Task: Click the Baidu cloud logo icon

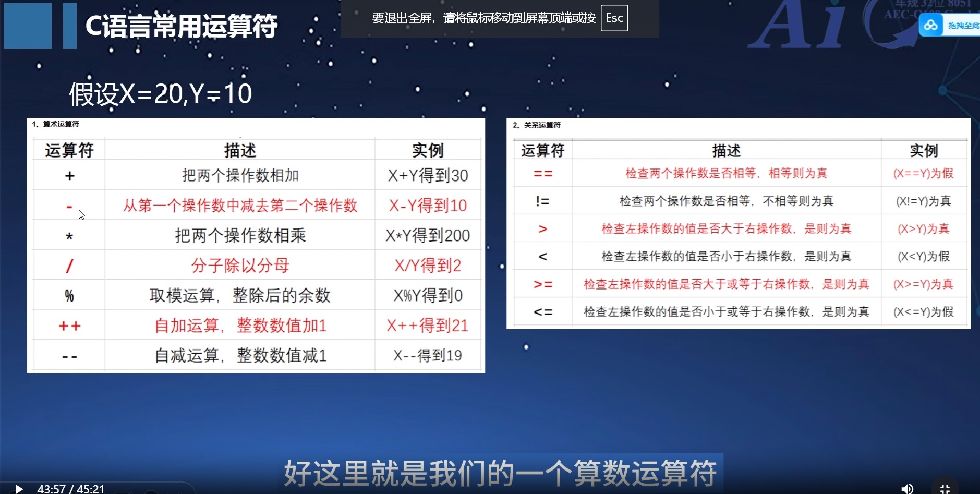Action: pos(931,25)
